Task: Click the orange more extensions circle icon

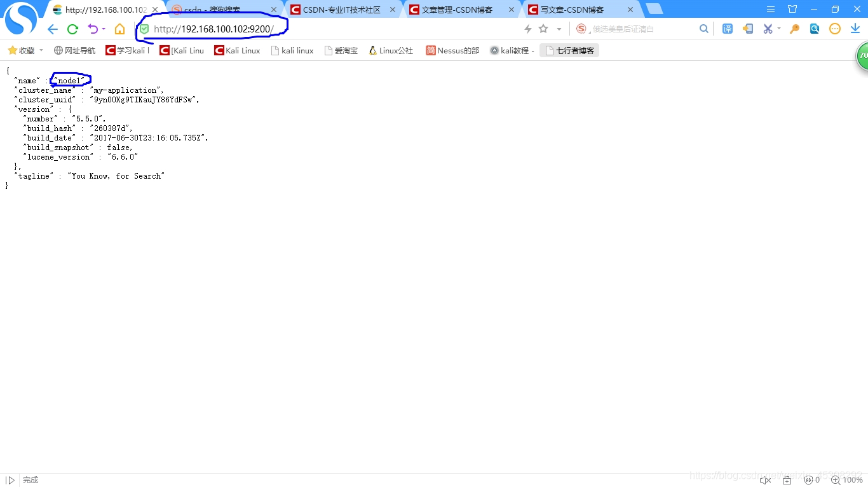Action: (835, 29)
